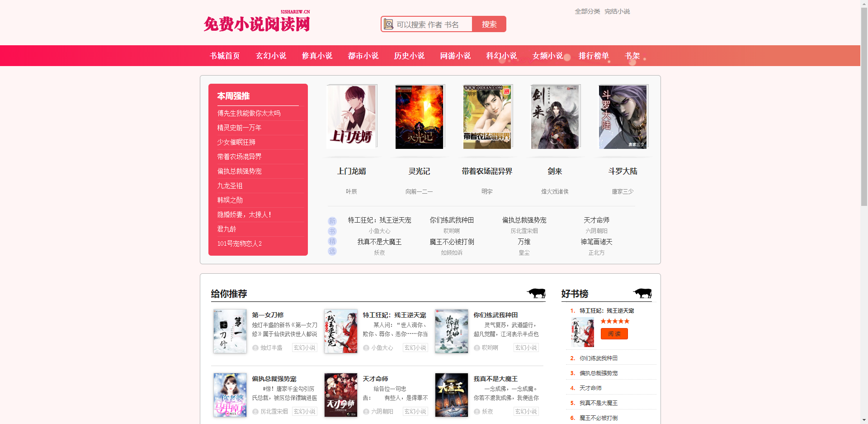Click the author avatar icon next to 小鱼大心
The width and height of the screenshot is (868, 424).
coord(366,348)
